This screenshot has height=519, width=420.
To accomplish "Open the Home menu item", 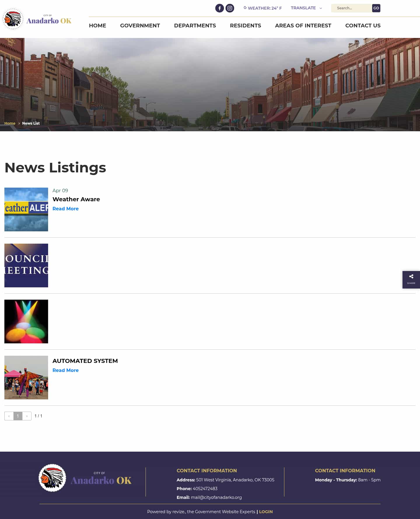I will point(97,25).
